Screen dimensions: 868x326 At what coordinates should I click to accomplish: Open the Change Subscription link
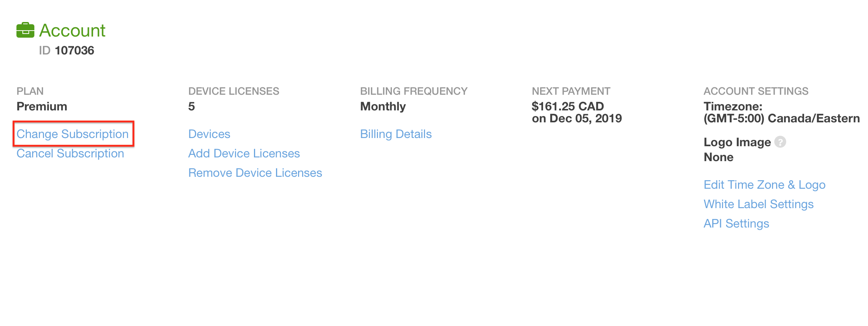72,134
